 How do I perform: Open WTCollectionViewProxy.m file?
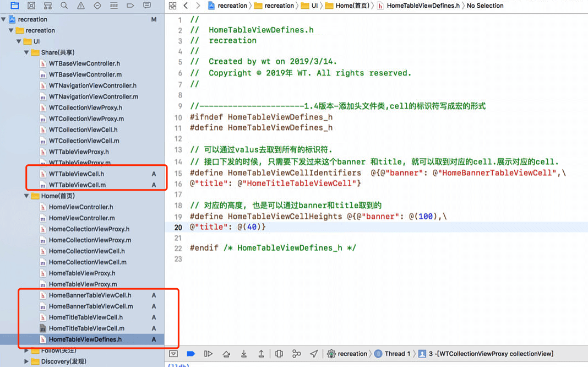click(86, 118)
